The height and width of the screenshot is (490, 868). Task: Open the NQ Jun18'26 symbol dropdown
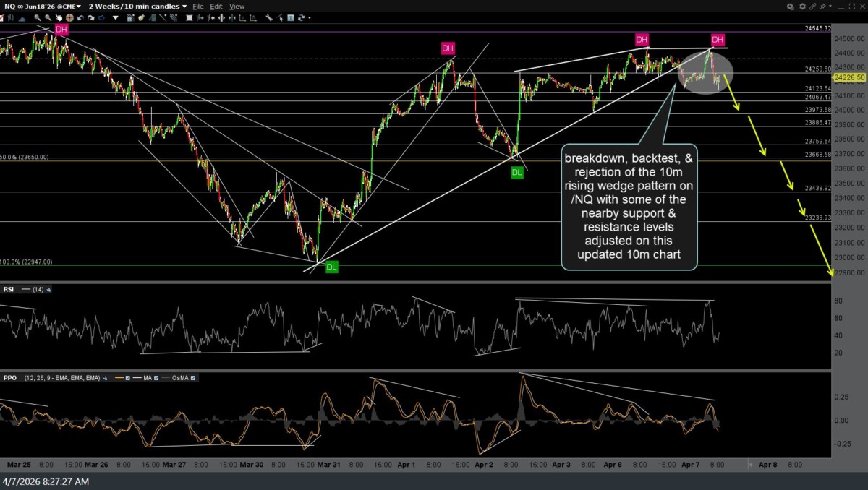[x=45, y=6]
